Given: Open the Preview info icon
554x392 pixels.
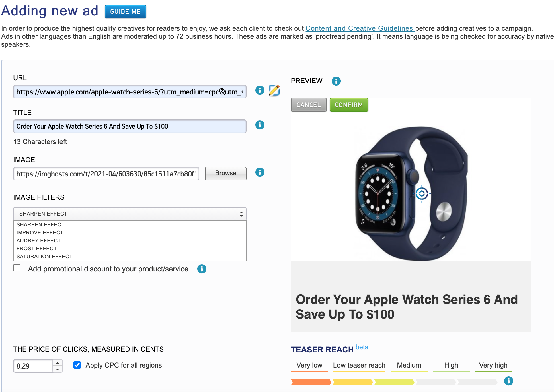Looking at the screenshot, I should click(336, 81).
